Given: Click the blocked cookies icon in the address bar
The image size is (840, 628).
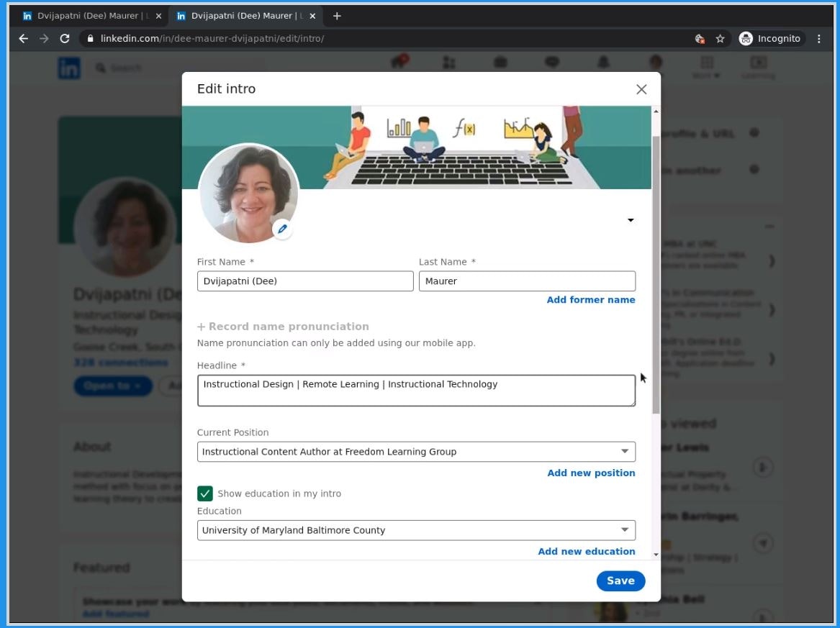Looking at the screenshot, I should click(x=700, y=39).
